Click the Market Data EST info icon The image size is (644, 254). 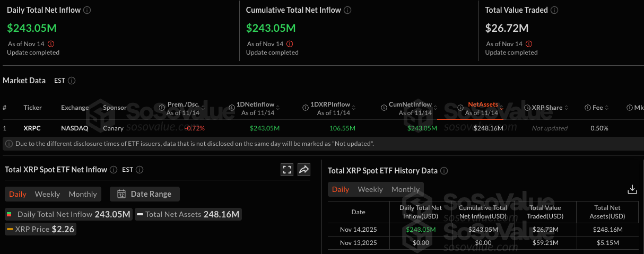[x=72, y=81]
